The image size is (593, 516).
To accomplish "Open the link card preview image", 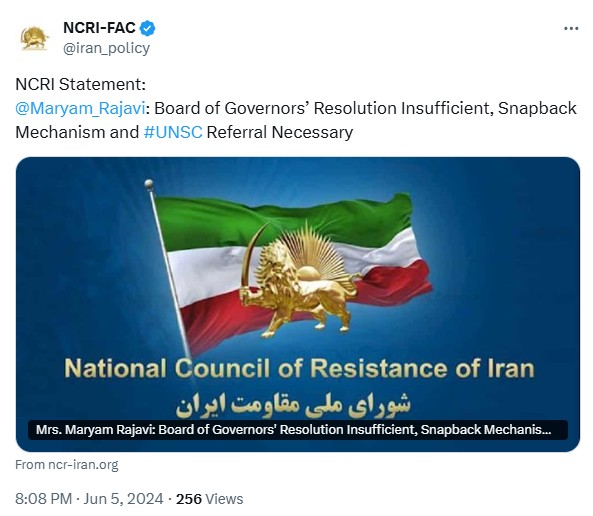I will 298,304.
